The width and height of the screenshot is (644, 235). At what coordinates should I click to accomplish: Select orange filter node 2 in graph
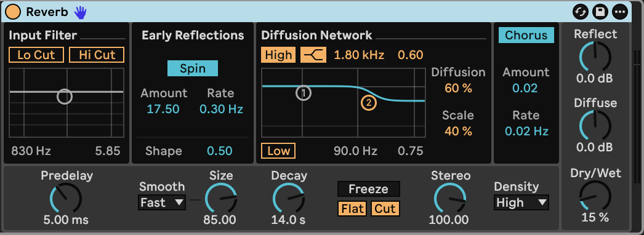[x=369, y=103]
